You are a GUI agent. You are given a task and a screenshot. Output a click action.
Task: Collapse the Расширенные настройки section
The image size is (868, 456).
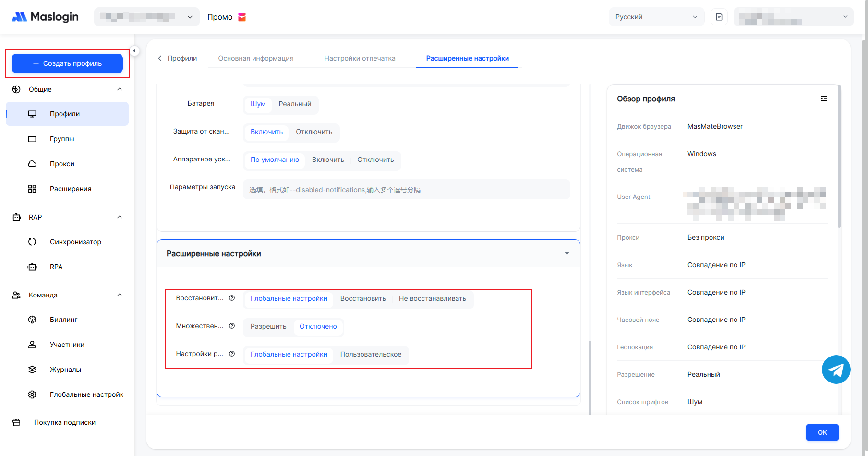tap(567, 254)
